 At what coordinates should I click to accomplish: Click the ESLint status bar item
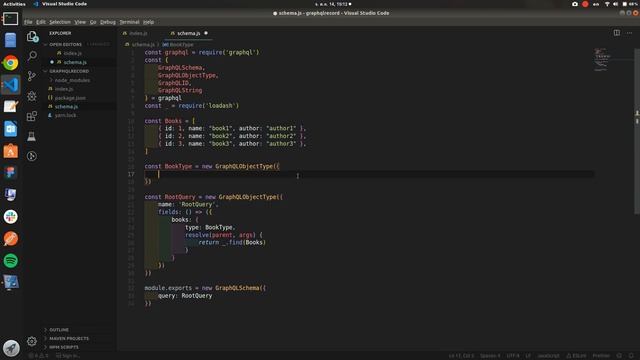coord(576,356)
